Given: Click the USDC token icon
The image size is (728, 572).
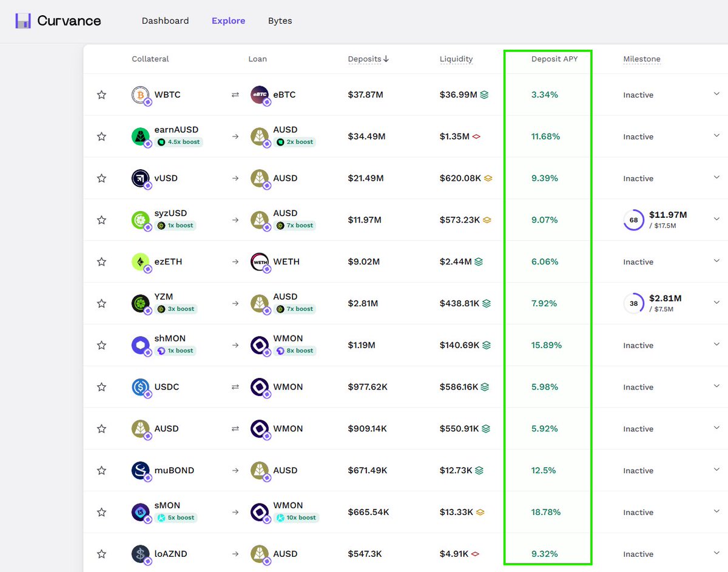Looking at the screenshot, I should pyautogui.click(x=141, y=388).
